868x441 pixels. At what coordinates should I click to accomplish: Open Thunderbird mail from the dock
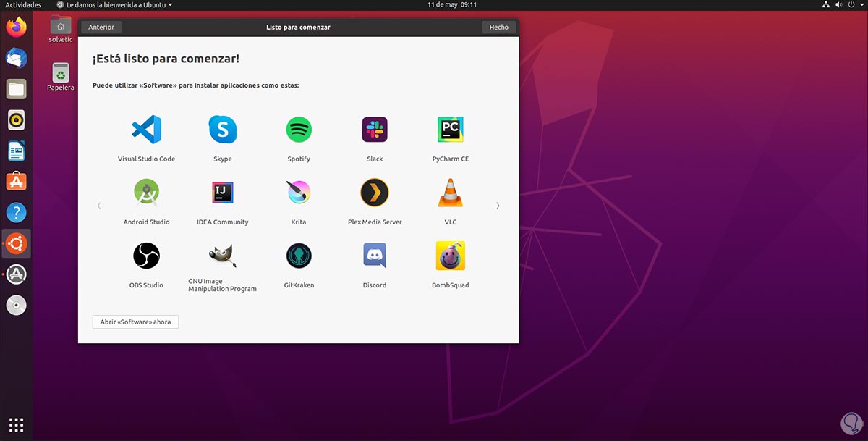click(16, 59)
